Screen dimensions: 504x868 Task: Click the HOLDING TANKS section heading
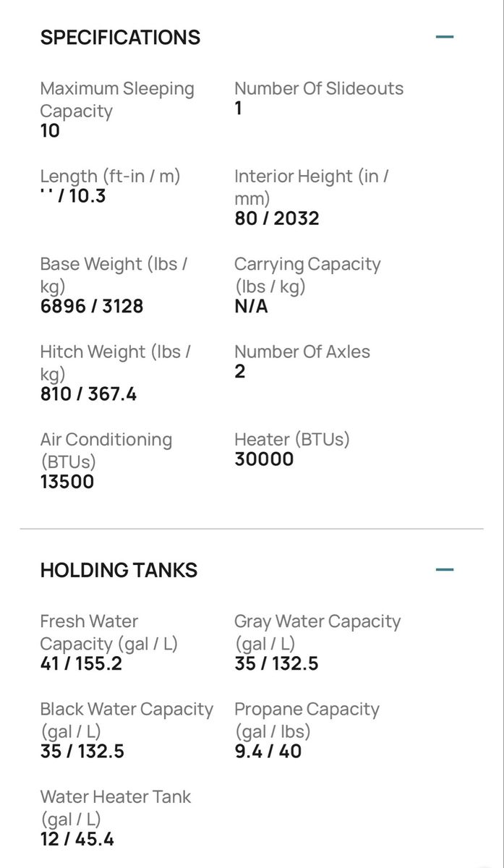(x=119, y=570)
